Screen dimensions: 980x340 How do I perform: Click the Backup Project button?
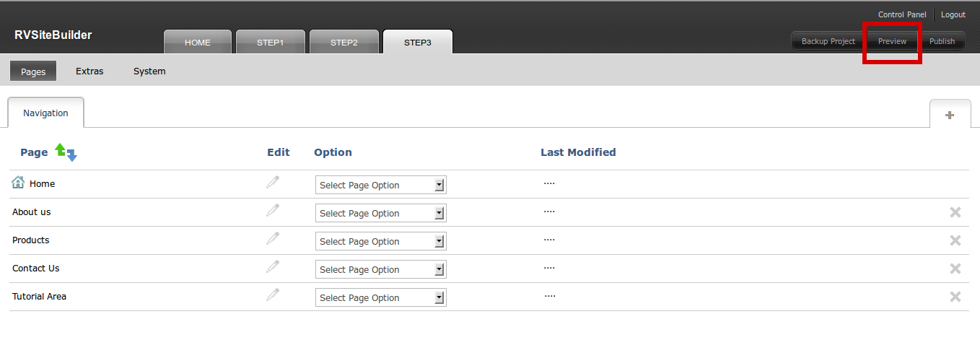828,42
